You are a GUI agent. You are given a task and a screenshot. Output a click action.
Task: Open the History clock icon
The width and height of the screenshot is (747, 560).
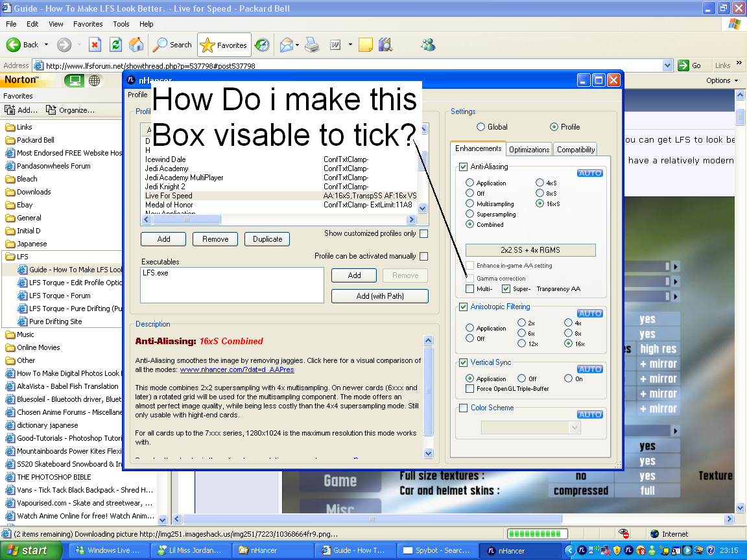262,45
